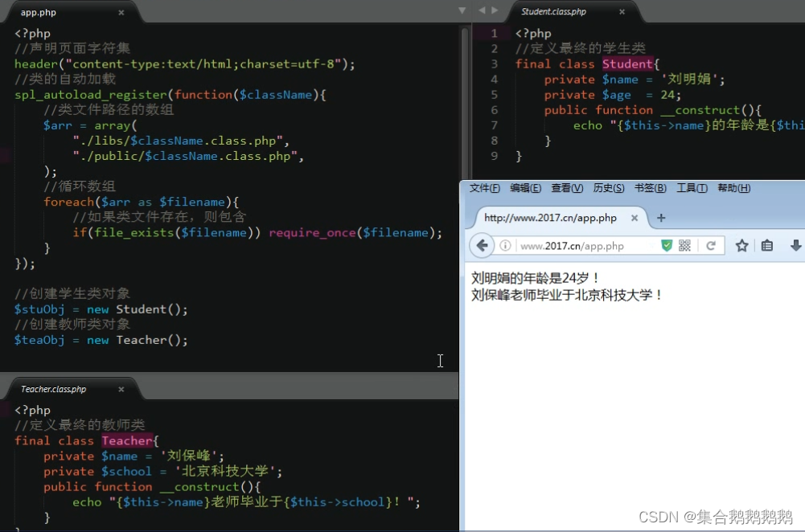Image resolution: width=805 pixels, height=532 pixels.
Task: Click __construct in Student.class.php
Action: coord(700,110)
